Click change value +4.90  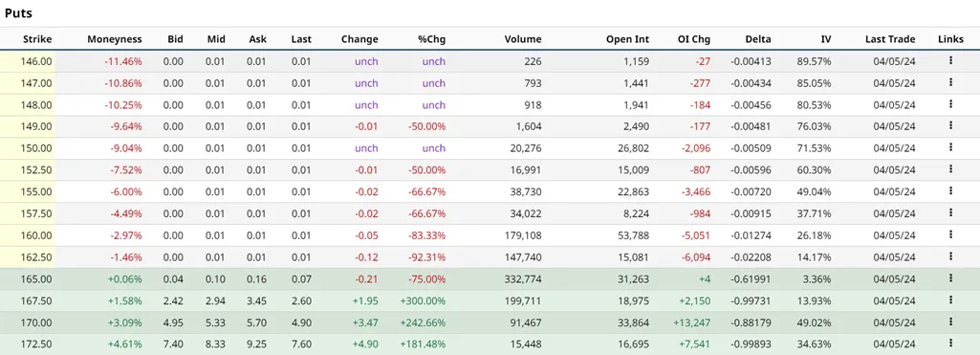click(x=365, y=344)
